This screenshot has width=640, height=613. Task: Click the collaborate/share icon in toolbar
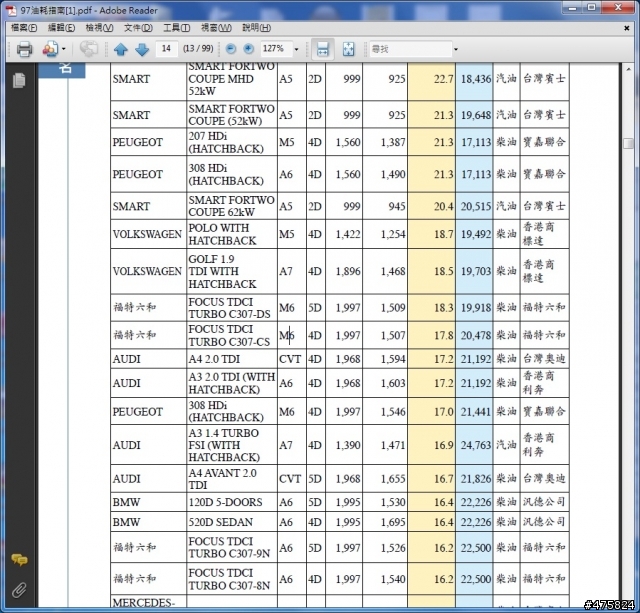(50, 49)
